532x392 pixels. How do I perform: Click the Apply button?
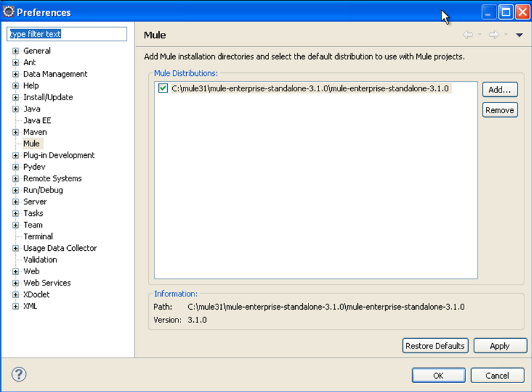coord(499,346)
